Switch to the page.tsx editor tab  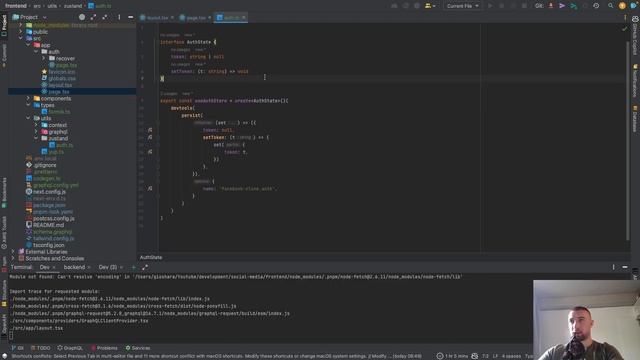pos(195,18)
